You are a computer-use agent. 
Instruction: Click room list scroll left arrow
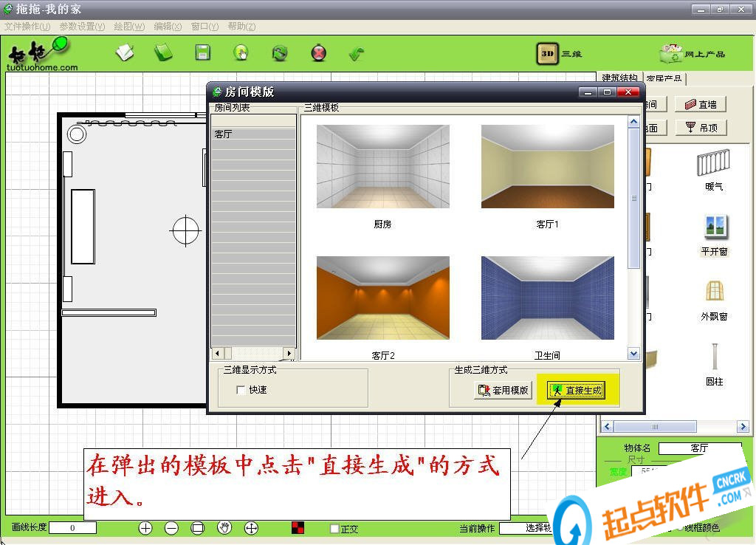pyautogui.click(x=218, y=353)
